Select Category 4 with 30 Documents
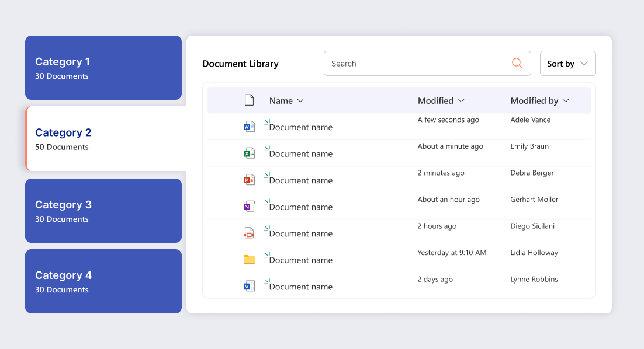 point(103,281)
